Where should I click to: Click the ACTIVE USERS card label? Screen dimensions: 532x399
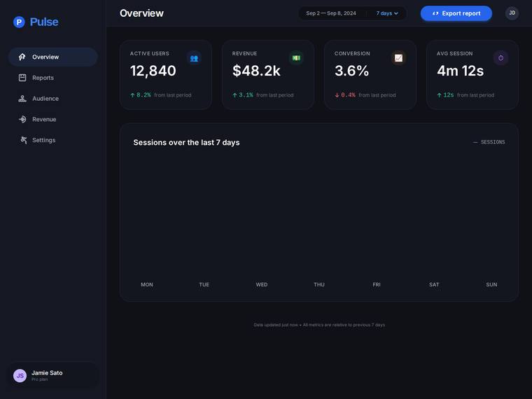click(149, 54)
